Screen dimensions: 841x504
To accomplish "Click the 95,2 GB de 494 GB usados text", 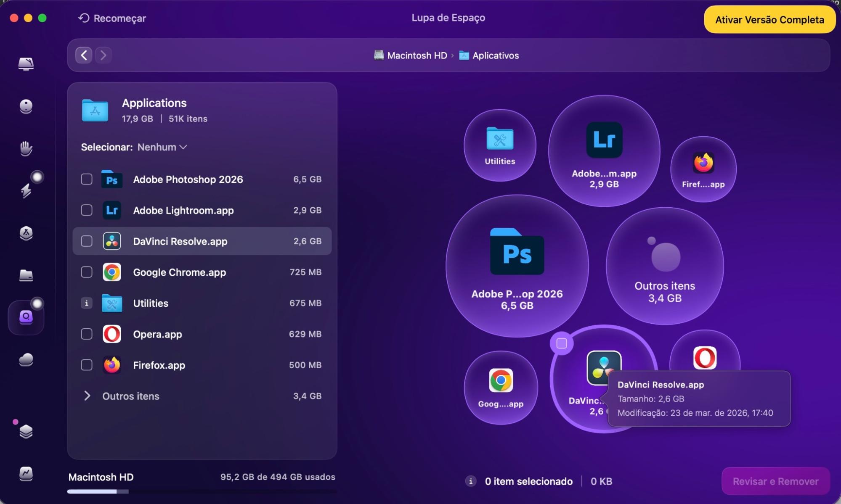I will click(278, 477).
